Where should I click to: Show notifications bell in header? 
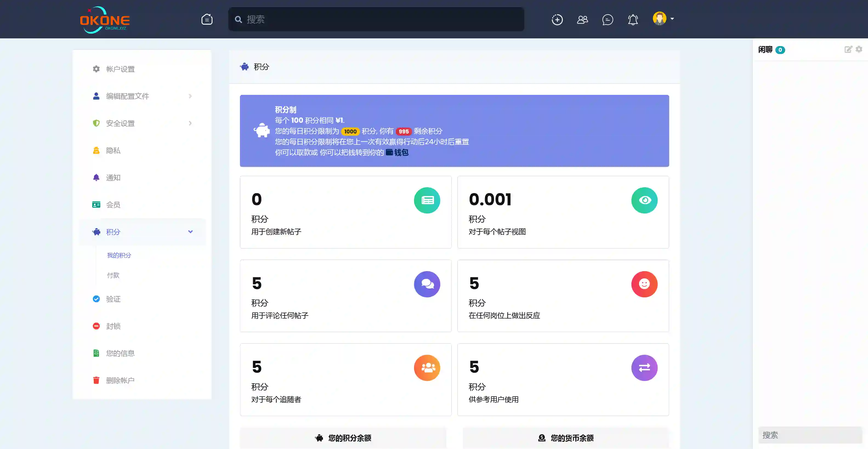click(x=633, y=19)
